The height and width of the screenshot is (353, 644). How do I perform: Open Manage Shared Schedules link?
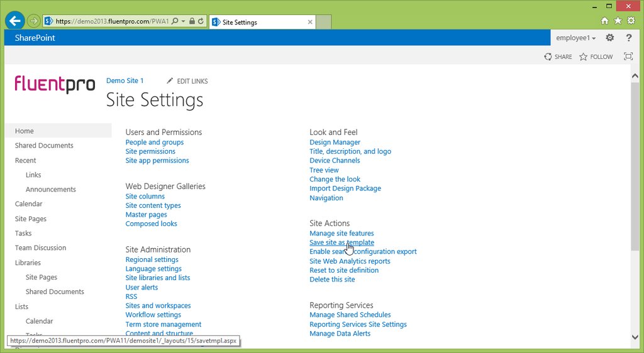(x=350, y=315)
